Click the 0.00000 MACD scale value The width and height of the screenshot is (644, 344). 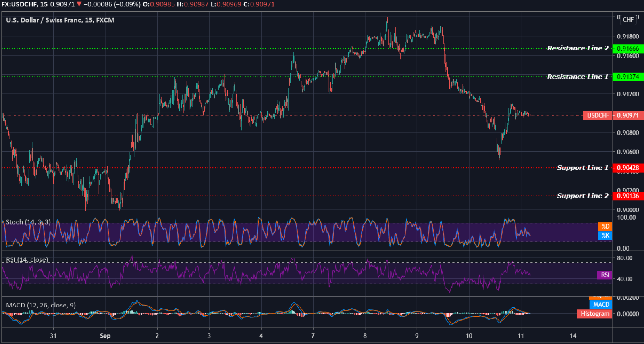(628, 314)
